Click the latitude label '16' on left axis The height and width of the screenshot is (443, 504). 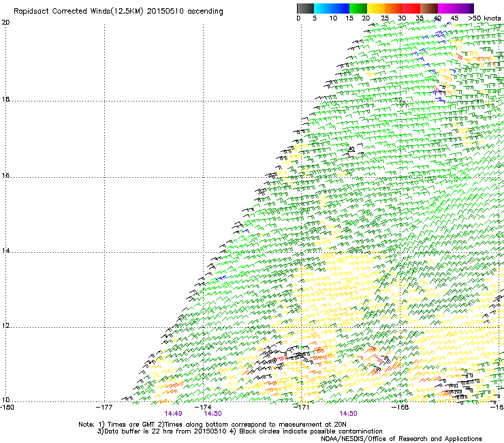[x=5, y=176]
